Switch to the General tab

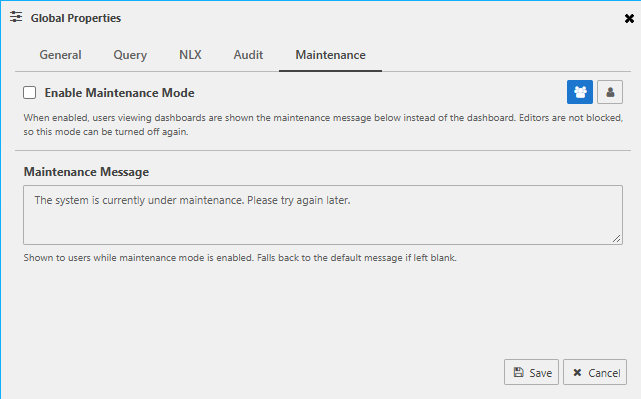click(60, 55)
